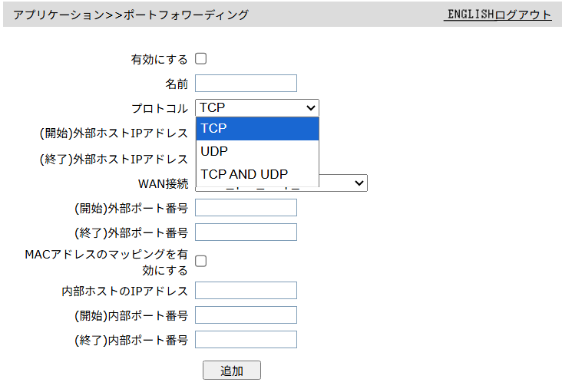The image size is (562, 392).
Task: Choose UDP in the protocol list
Action: pyautogui.click(x=256, y=151)
